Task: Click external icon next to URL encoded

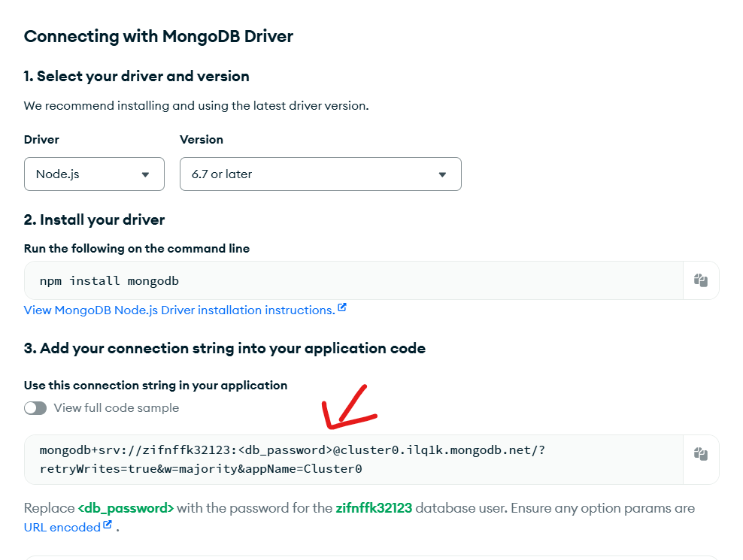Action: click(x=108, y=525)
